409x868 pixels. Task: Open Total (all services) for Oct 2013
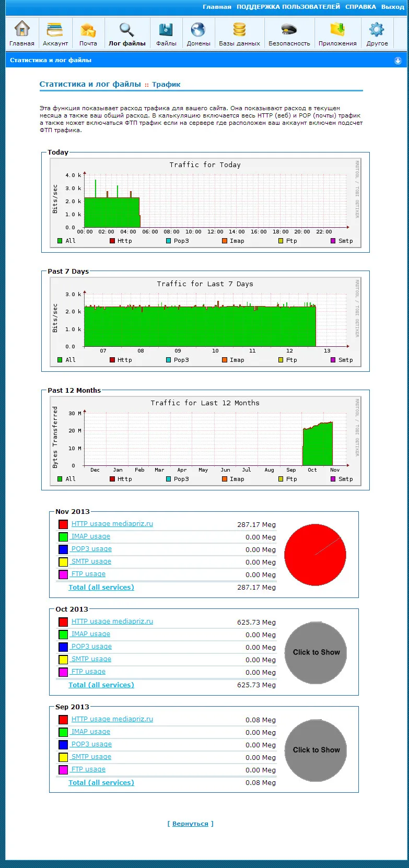(101, 685)
